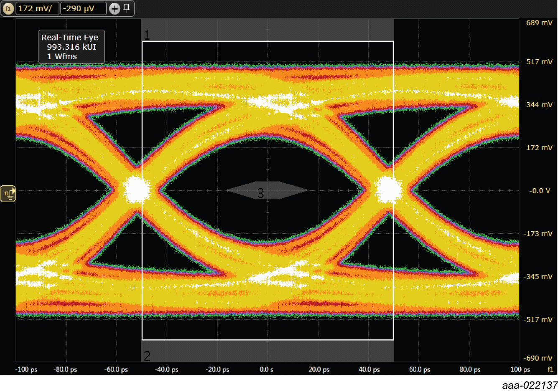This screenshot has height=392, width=558.
Task: Open the Real-Time Eye info box
Action: pyautogui.click(x=71, y=47)
